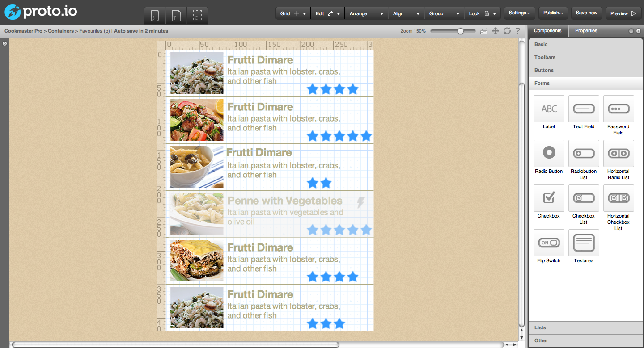This screenshot has height=348, width=644.
Task: Click the proto.io rocket logo
Action: (12, 12)
